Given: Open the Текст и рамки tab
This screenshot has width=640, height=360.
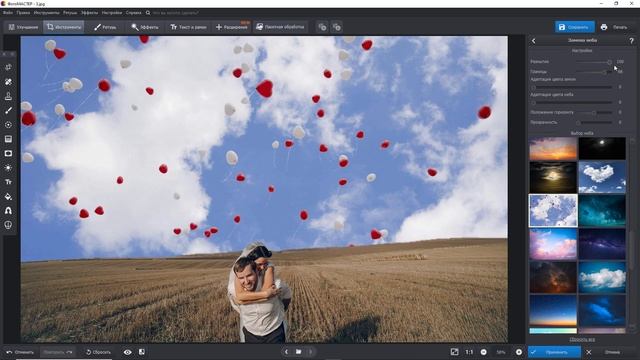Looking at the screenshot, I should 188,27.
